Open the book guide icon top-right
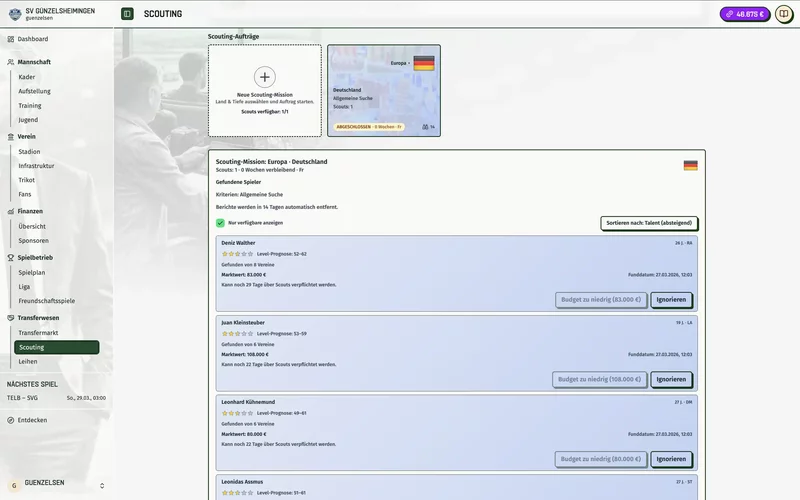This screenshot has height=500, width=800. [x=784, y=14]
